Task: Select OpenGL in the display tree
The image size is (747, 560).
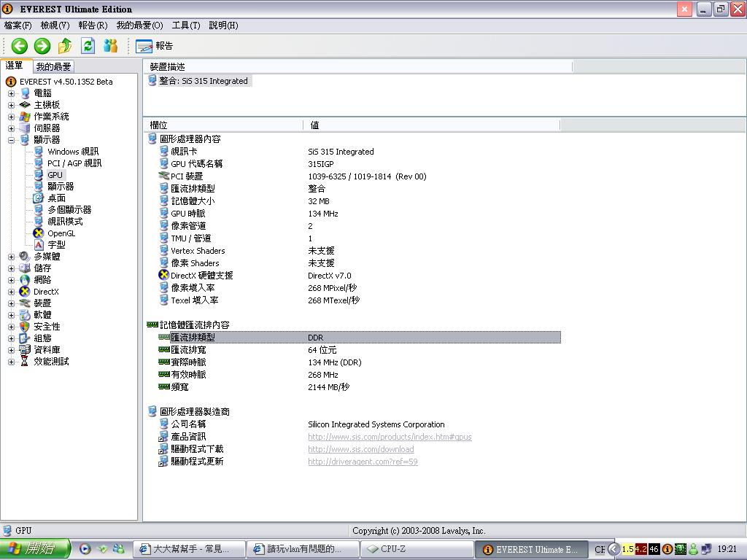Action: tap(61, 233)
